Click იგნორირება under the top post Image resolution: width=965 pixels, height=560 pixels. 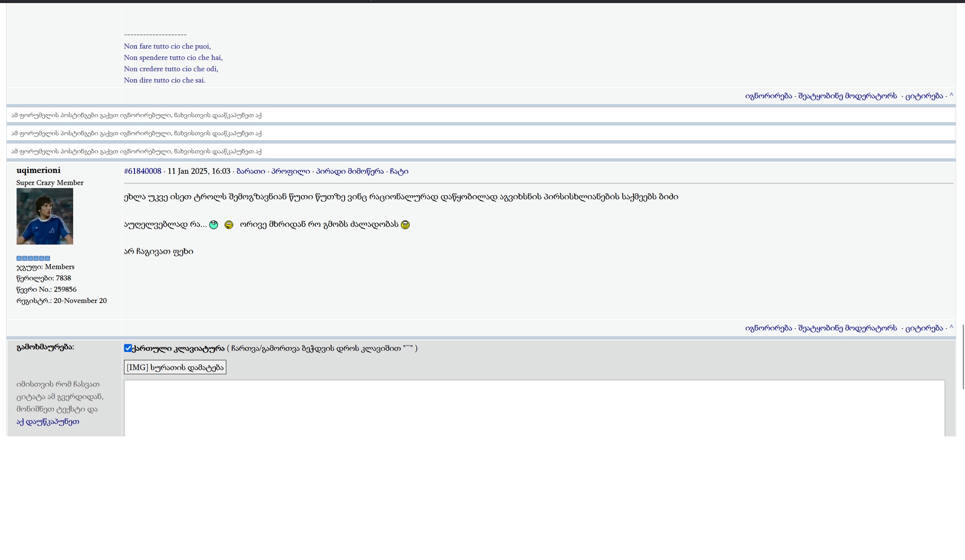click(768, 96)
